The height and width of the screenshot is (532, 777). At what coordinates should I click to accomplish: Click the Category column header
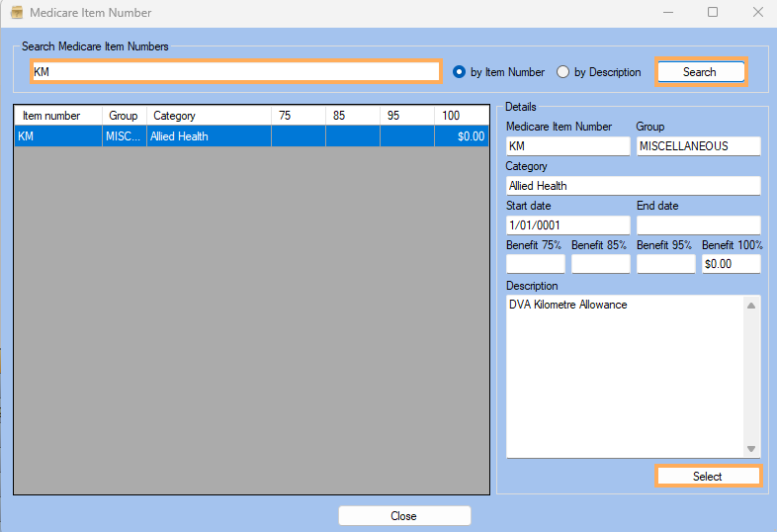(x=210, y=116)
